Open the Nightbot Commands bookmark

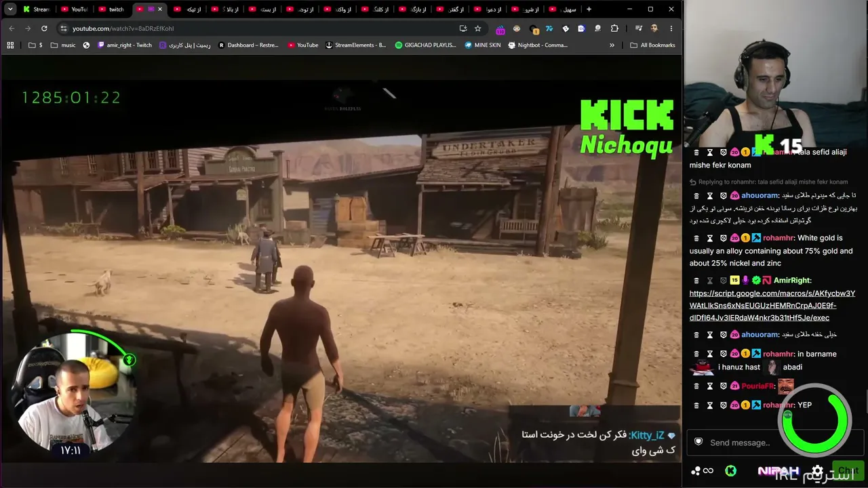tap(538, 45)
